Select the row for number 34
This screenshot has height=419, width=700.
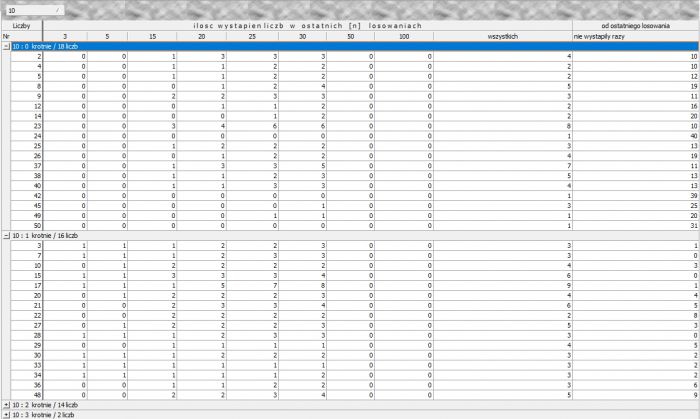coord(354,375)
